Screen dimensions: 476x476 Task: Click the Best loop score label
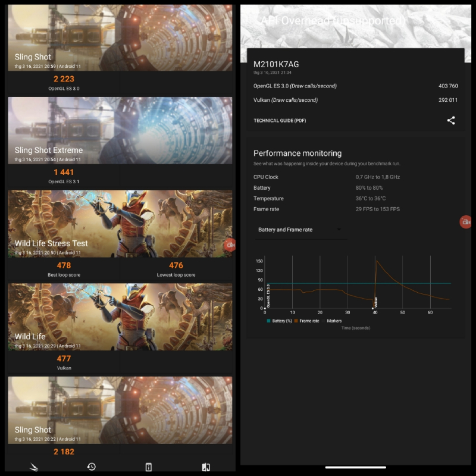[64, 275]
